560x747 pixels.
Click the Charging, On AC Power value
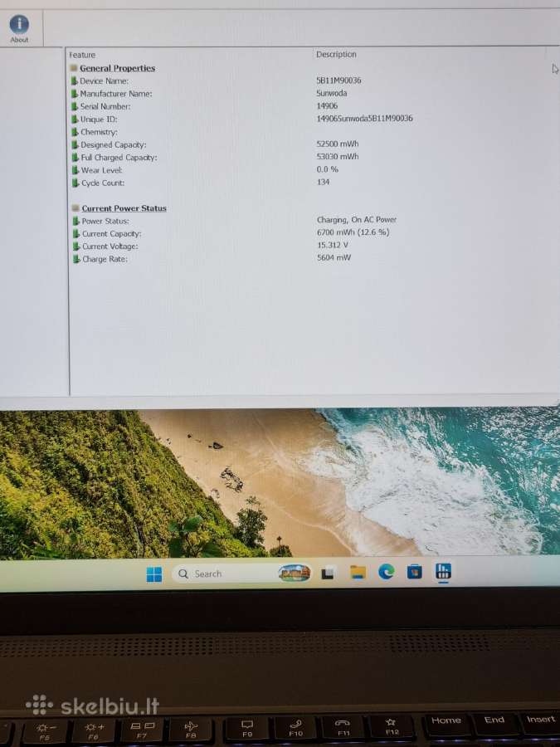click(x=357, y=220)
